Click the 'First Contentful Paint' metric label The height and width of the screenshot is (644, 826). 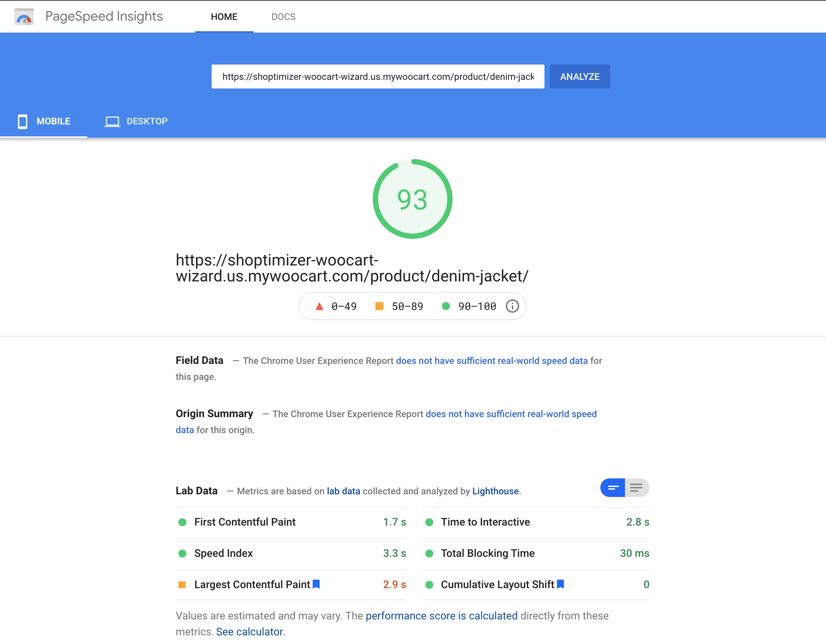(245, 522)
